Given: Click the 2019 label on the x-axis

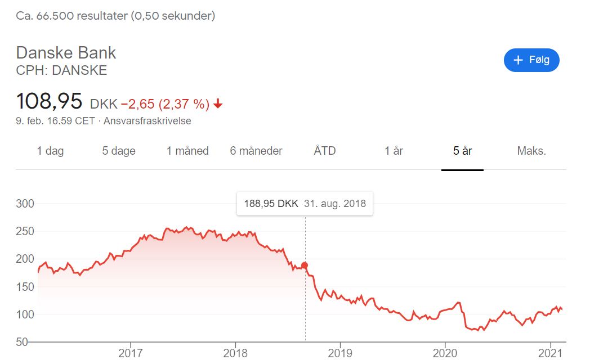Looking at the screenshot, I should tap(339, 353).
